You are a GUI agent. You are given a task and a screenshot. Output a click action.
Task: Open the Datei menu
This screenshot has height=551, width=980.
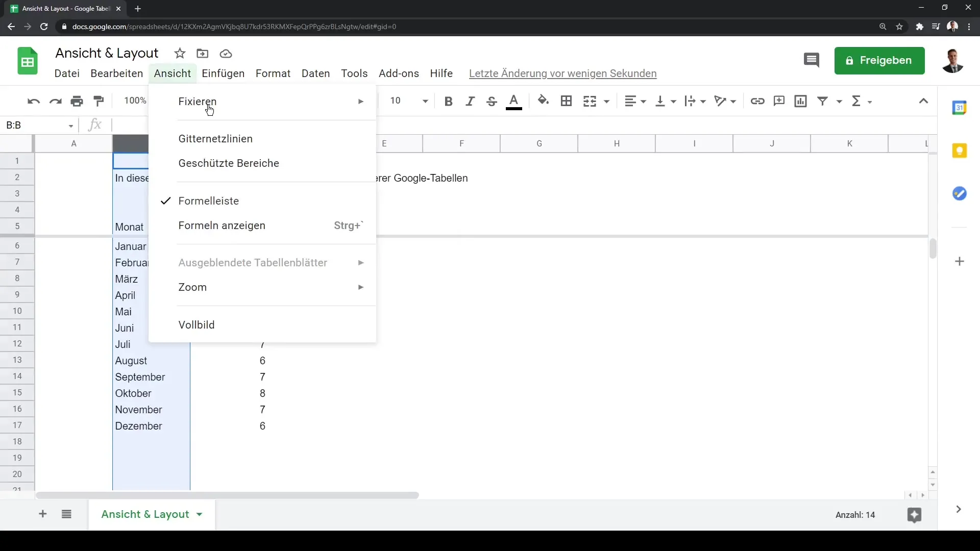pyautogui.click(x=67, y=73)
